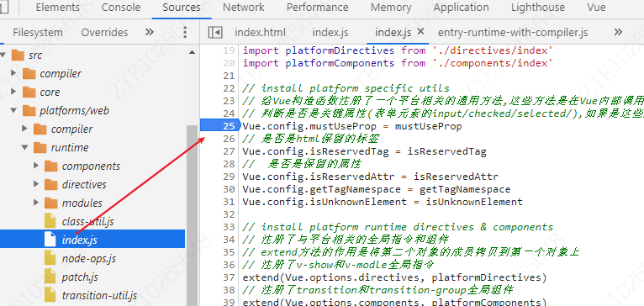644x306 pixels.
Task: Select the Overrides navigator tab
Action: (104, 33)
